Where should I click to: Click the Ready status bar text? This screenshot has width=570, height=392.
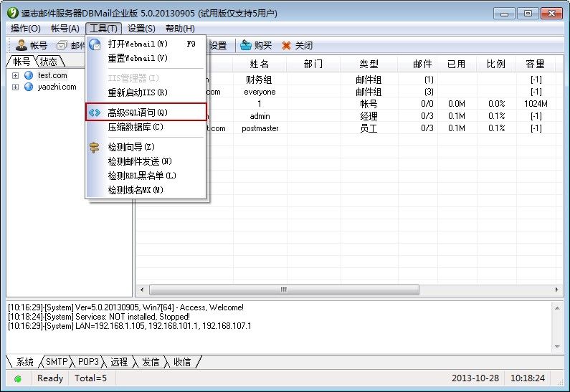click(x=50, y=378)
